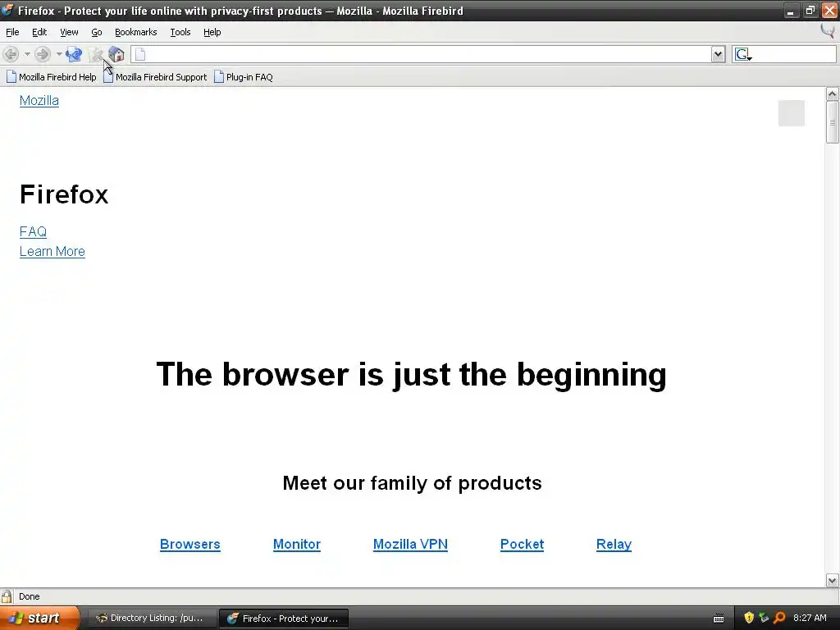Click the vertical scrollbar up arrow
This screenshot has width=840, height=630.
832,94
